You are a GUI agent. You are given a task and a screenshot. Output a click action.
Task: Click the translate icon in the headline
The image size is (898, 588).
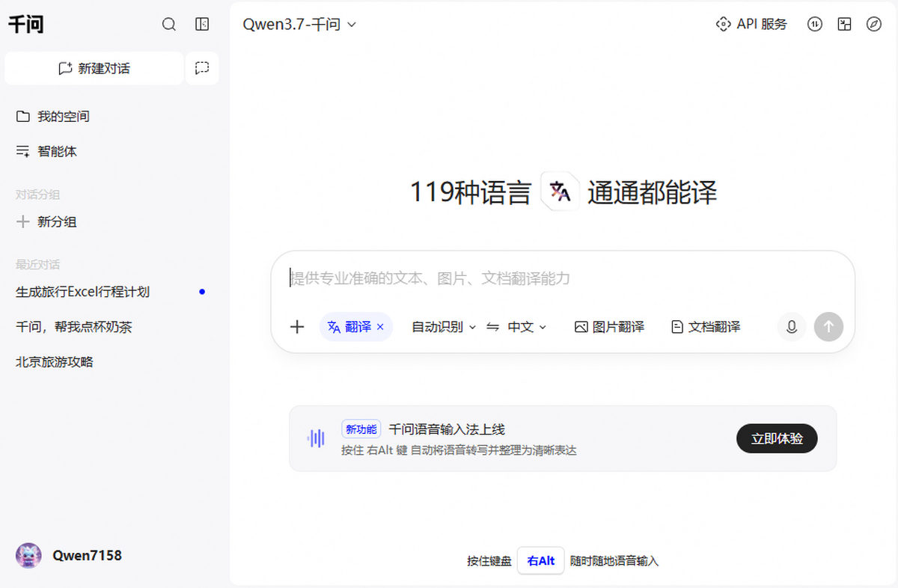tap(560, 192)
